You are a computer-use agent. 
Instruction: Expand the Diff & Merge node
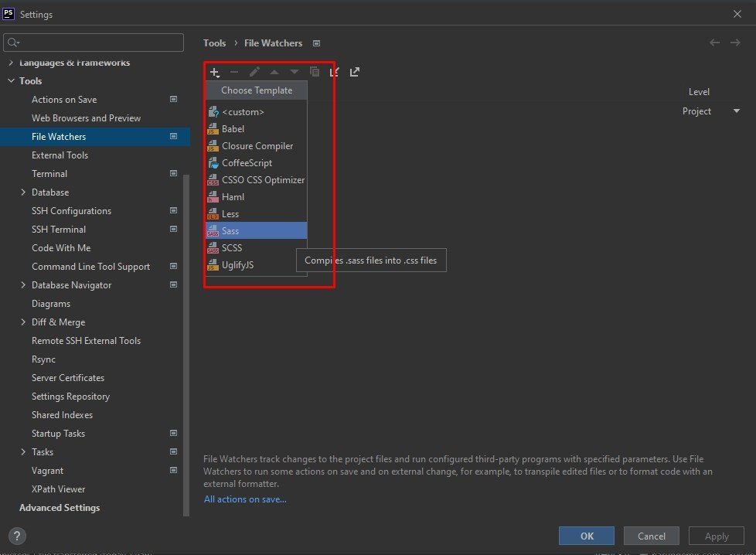23,322
